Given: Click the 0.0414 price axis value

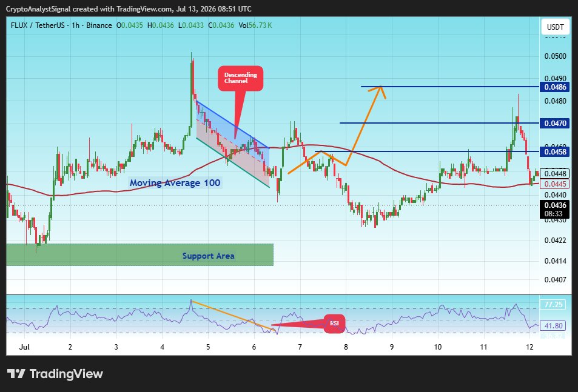Looking at the screenshot, I should click(x=555, y=261).
